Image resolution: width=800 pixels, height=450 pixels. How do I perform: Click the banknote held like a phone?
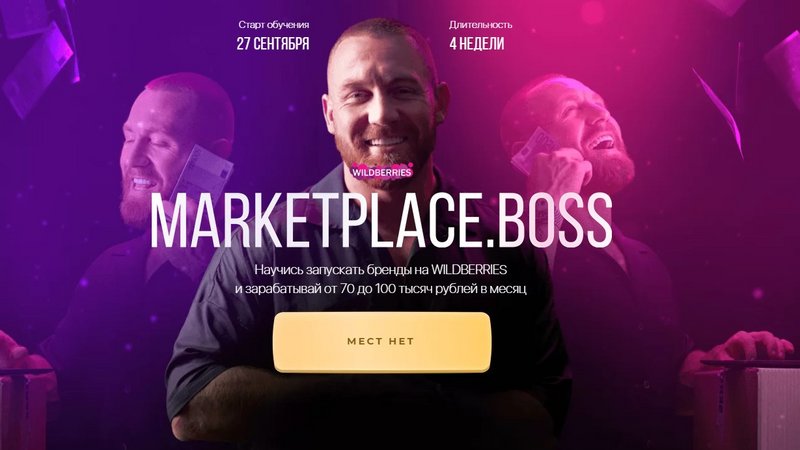click(533, 149)
